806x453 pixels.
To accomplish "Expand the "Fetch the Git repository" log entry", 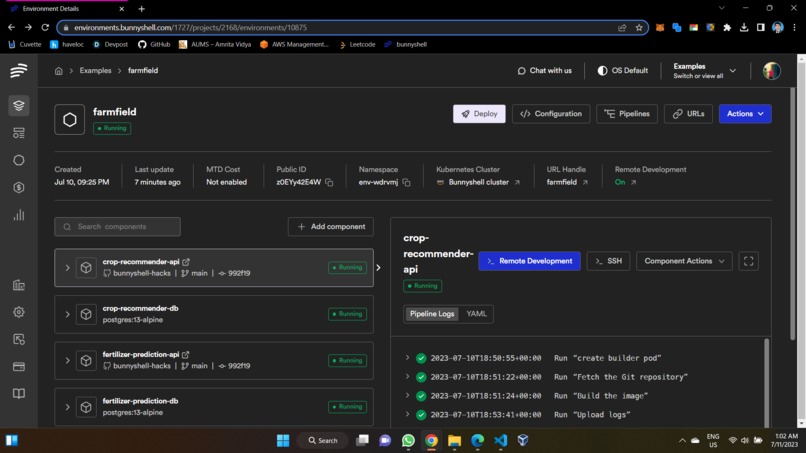I will point(408,377).
